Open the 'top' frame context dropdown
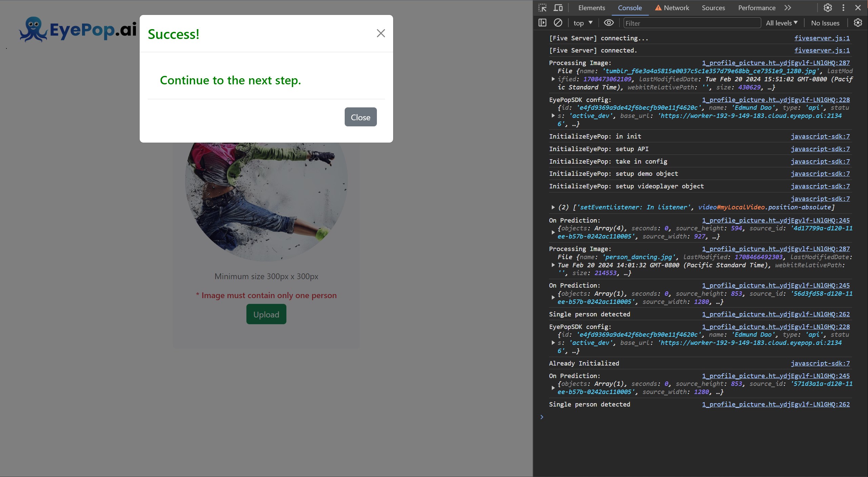868x477 pixels. pos(582,23)
